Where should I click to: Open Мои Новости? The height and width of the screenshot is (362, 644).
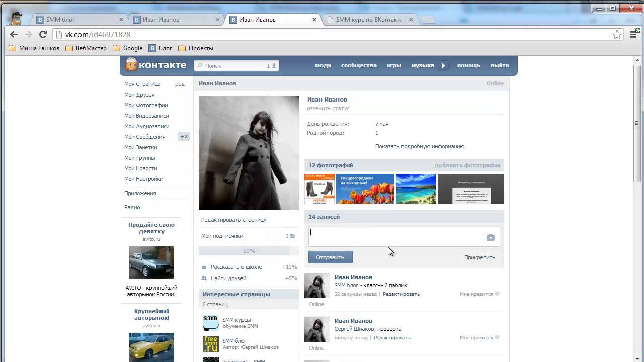click(140, 168)
